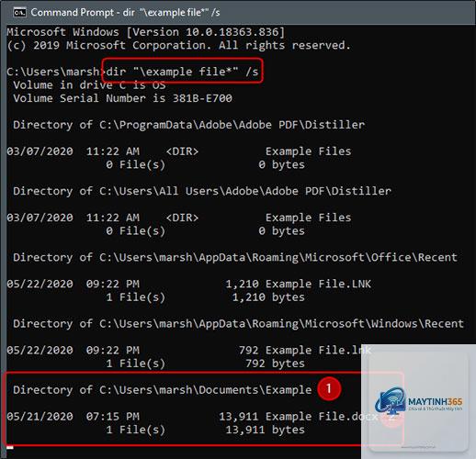The width and height of the screenshot is (476, 459).
Task: Click the red numbered circle marker 1
Action: (x=329, y=388)
